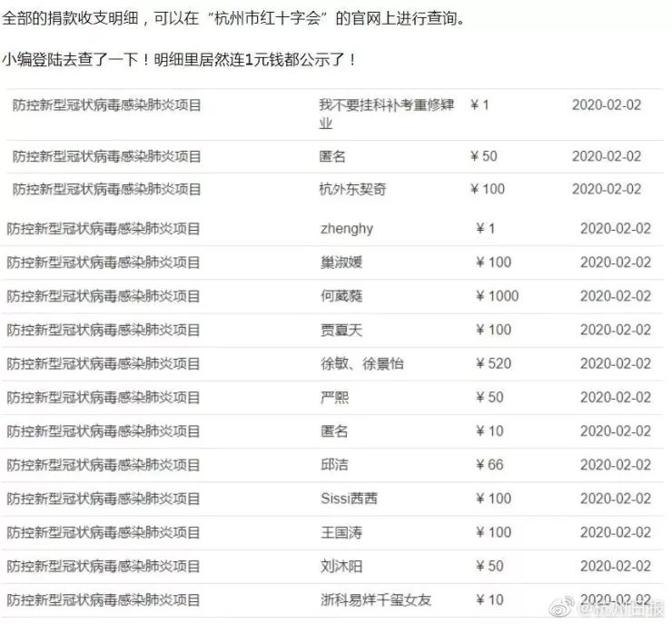The image size is (672, 624).
Task: Select donor name 巢淑媛
Action: point(341,262)
